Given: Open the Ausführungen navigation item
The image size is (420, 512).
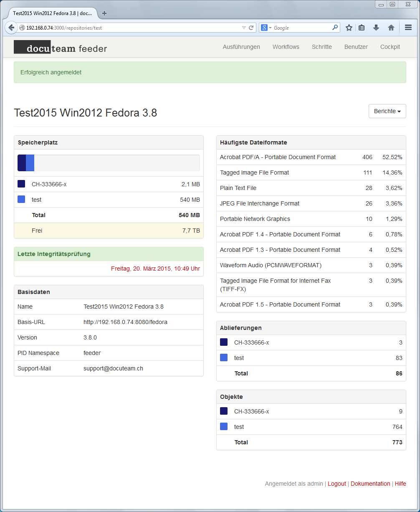Looking at the screenshot, I should pyautogui.click(x=241, y=47).
